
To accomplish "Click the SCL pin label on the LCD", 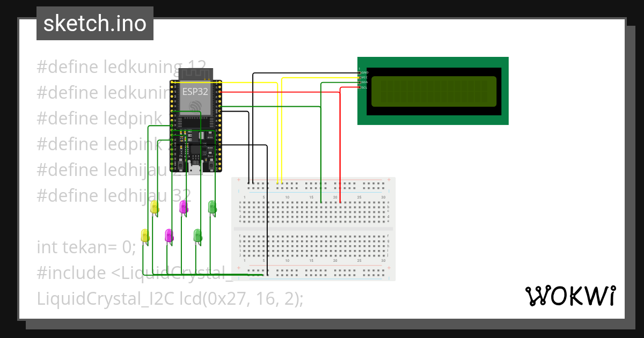I will (365, 87).
